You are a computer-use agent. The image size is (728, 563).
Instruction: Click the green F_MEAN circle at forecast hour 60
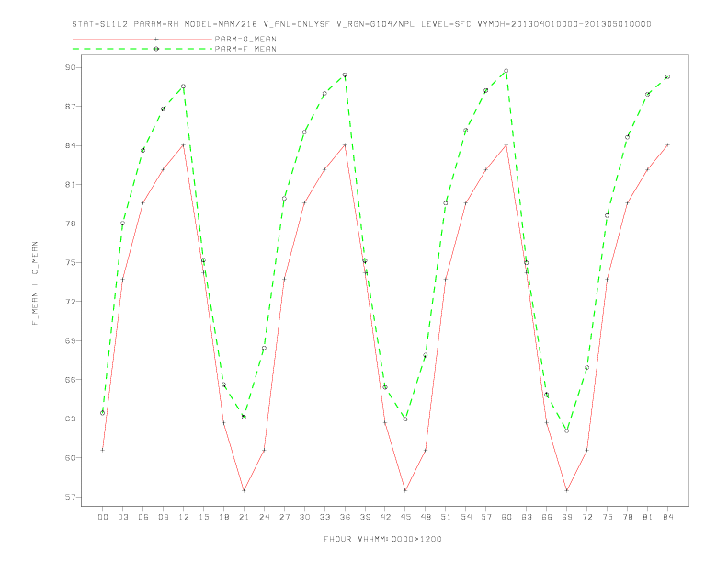click(506, 71)
